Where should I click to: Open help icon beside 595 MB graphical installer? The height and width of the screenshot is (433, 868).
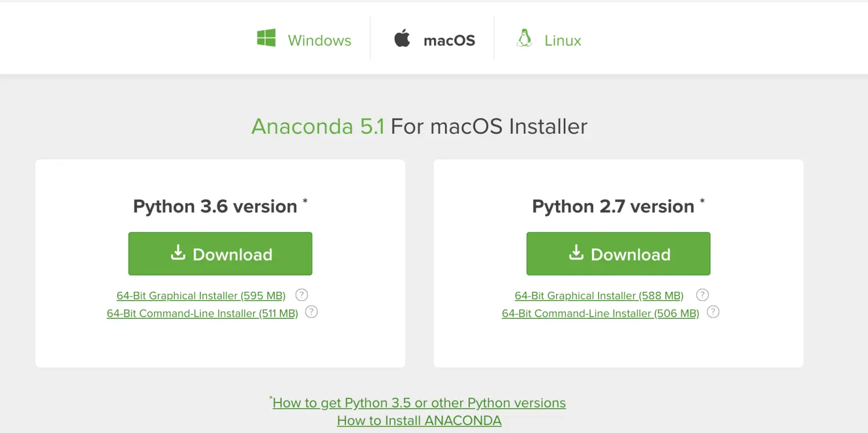(301, 295)
